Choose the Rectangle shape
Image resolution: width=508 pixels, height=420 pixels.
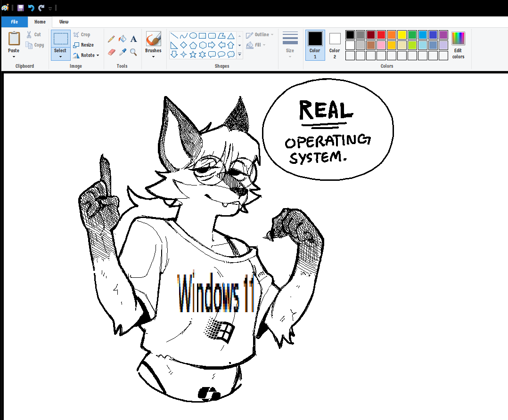coord(203,36)
